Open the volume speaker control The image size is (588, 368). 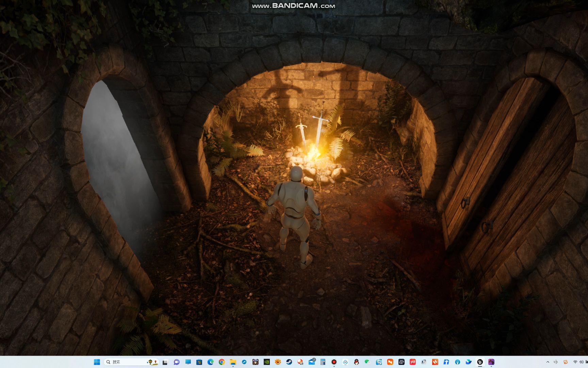(581, 362)
